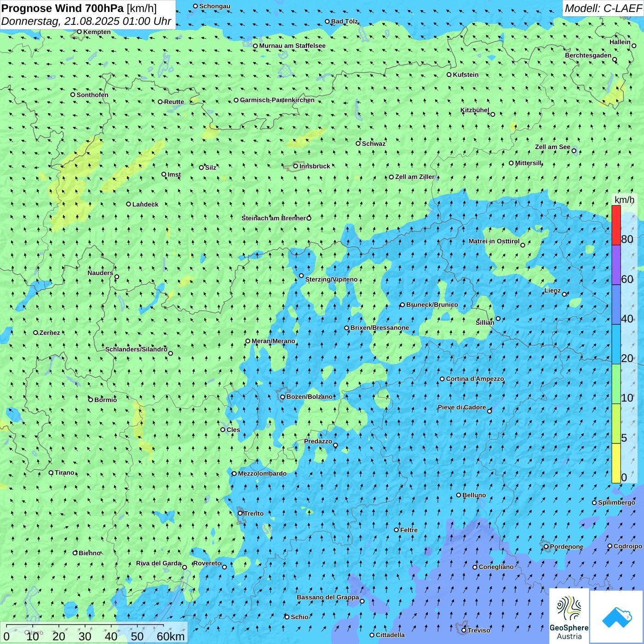Click the 'Schongau' label
Image resolution: width=644 pixels, height=644 pixels.
pyautogui.click(x=215, y=6)
